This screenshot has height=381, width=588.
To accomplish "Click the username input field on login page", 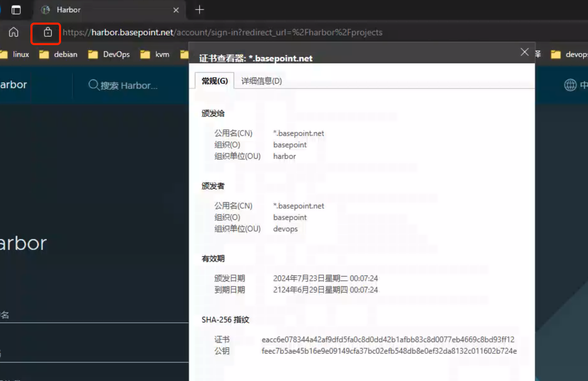I will pyautogui.click(x=94, y=315).
